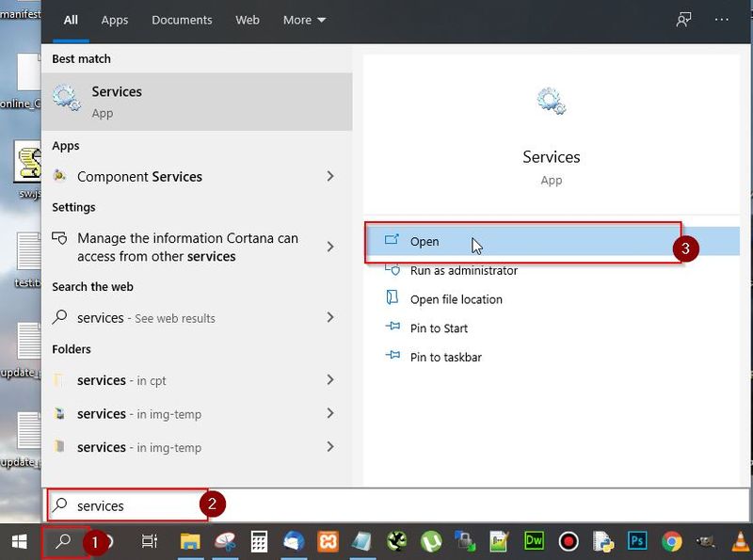Screen dimensions: 753x560
Task: Open Manage the information Cortana can access
Action: coord(197,247)
